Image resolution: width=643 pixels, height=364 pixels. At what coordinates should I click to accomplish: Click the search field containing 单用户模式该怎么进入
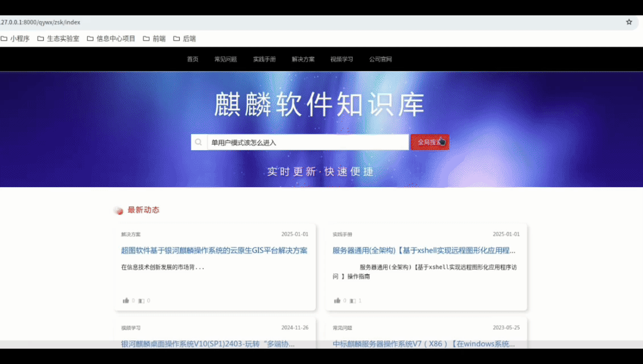click(308, 142)
